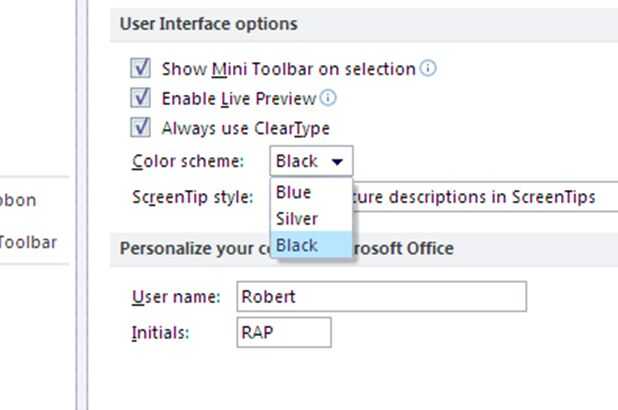Click into the User name field

coord(380,297)
